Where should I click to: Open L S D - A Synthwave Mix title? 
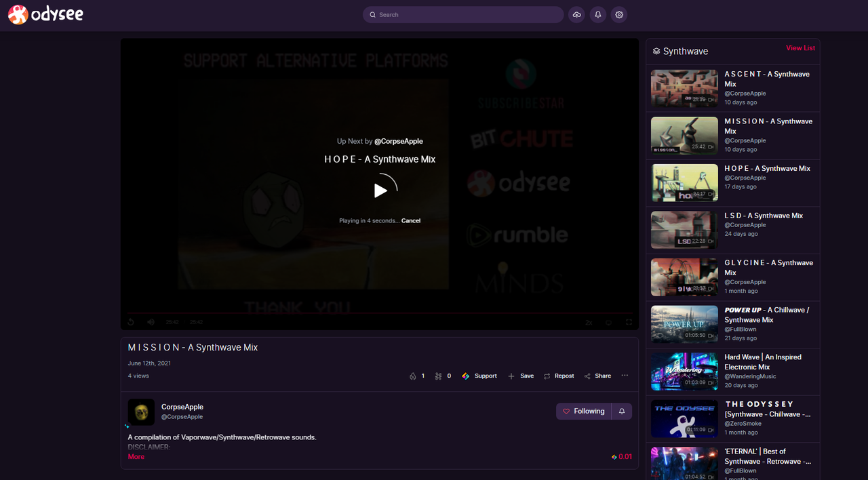click(x=764, y=216)
